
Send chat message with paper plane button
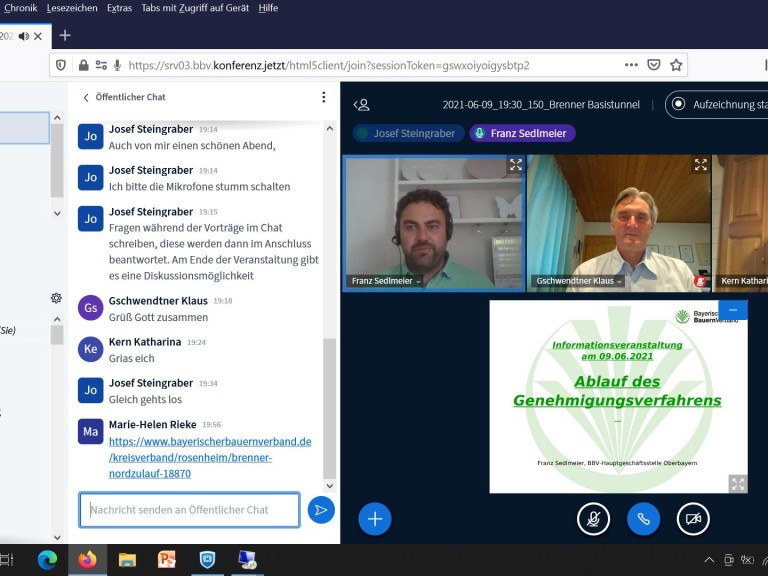(x=321, y=510)
